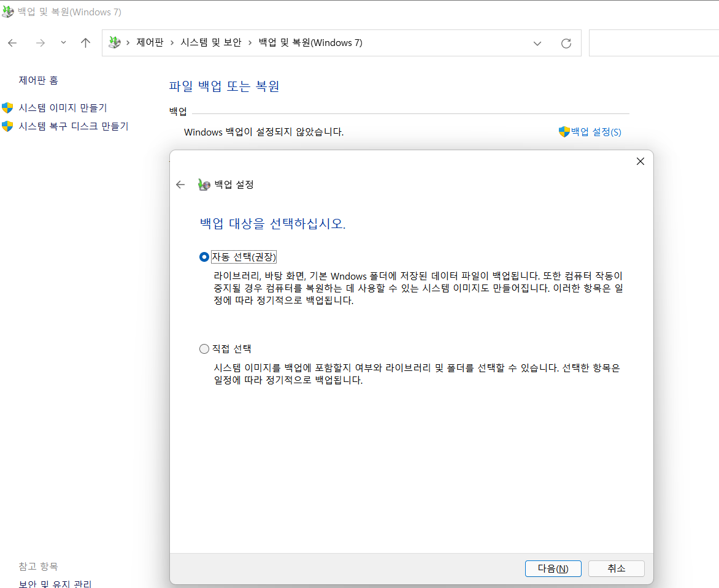719x588 pixels.
Task: Go up one level using the up arrow
Action: point(85,43)
